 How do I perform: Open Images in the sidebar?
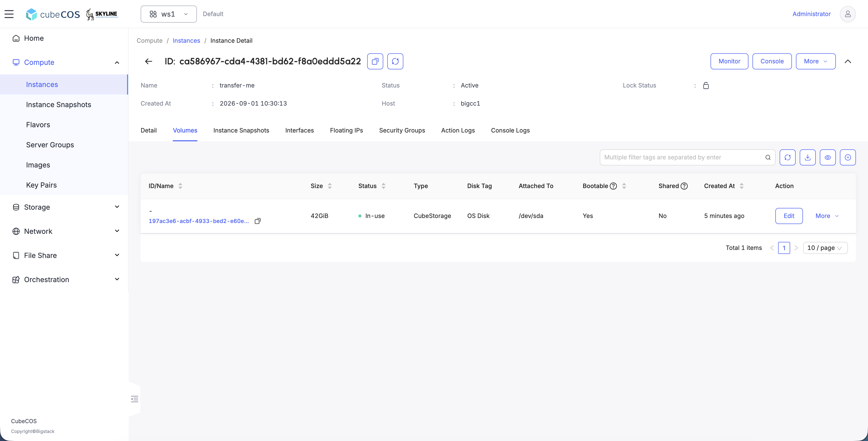64,165
